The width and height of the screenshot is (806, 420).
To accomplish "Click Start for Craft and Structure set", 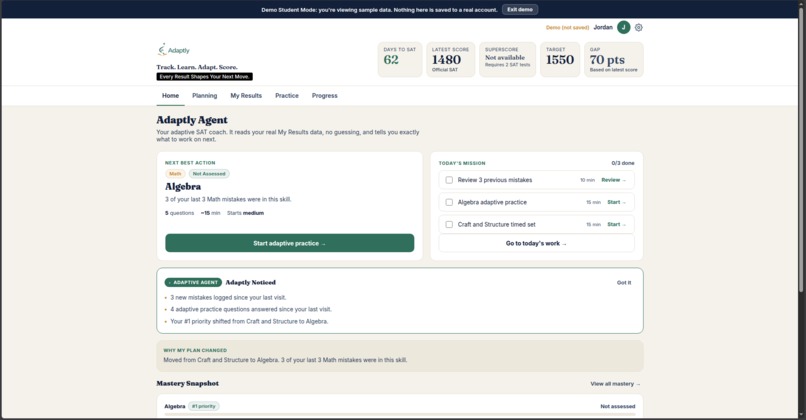I will point(616,224).
